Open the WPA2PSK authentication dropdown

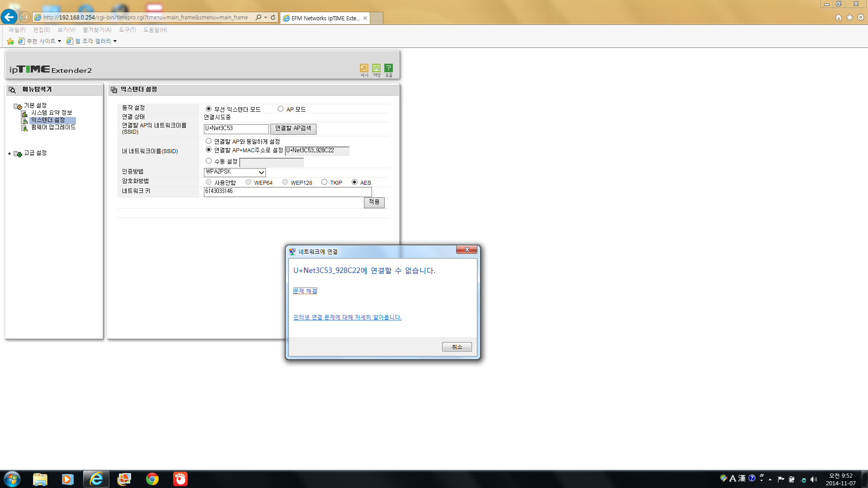tap(235, 172)
